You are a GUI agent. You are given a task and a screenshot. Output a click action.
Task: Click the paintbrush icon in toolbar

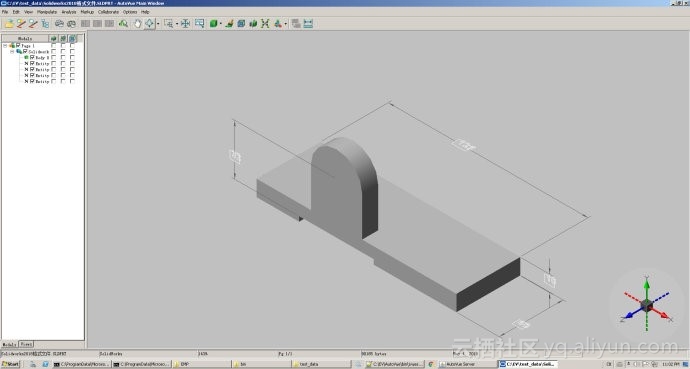pos(229,24)
